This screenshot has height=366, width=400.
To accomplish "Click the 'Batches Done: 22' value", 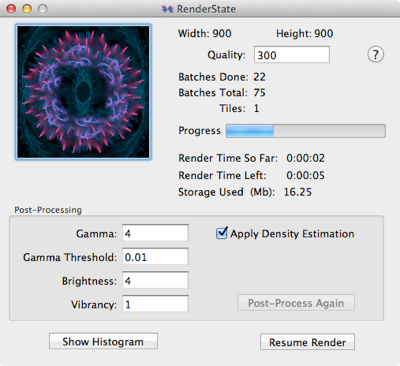I will (x=259, y=77).
